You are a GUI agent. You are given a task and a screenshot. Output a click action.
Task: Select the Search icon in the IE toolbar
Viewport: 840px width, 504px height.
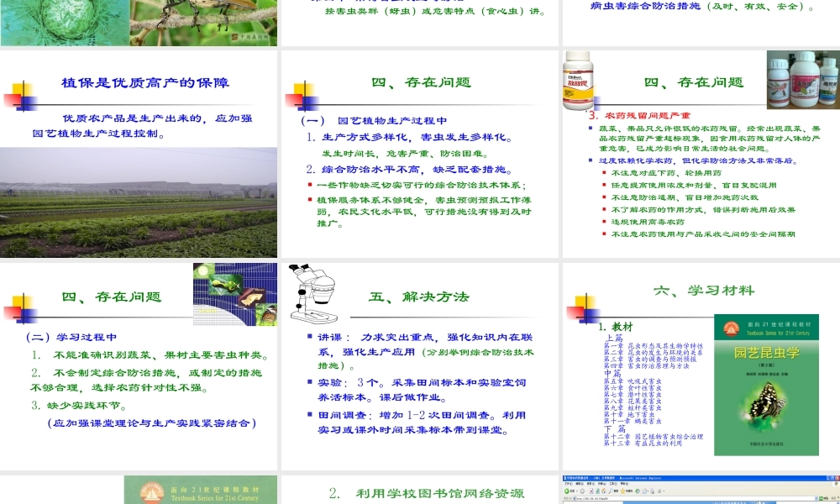(611, 491)
